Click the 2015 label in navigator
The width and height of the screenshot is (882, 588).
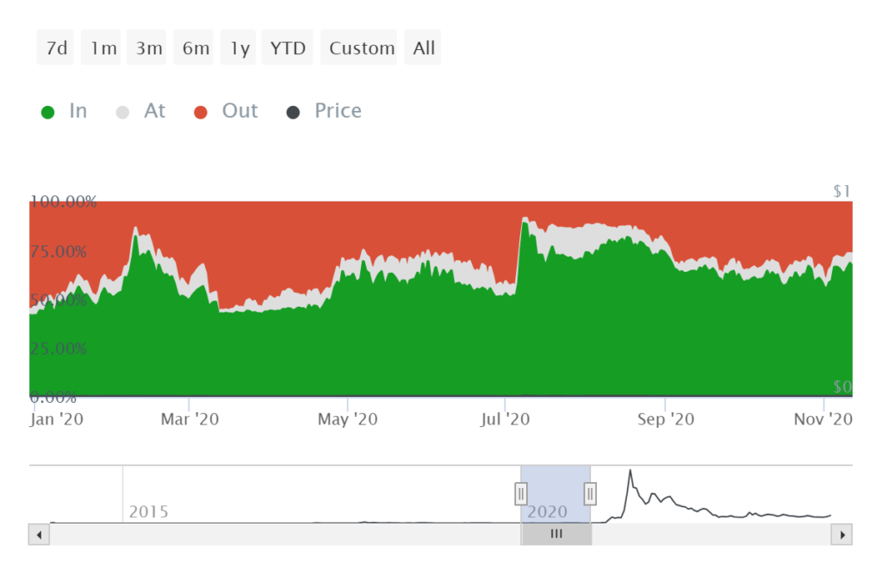click(x=148, y=512)
